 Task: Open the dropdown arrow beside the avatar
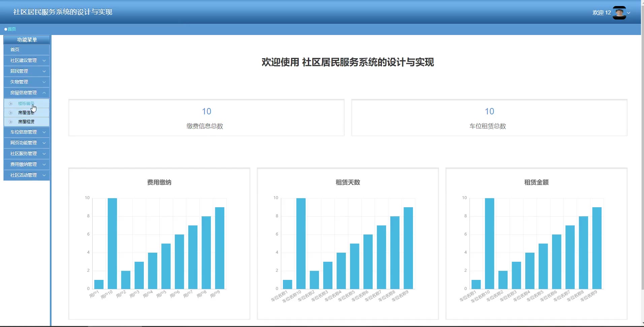(629, 13)
